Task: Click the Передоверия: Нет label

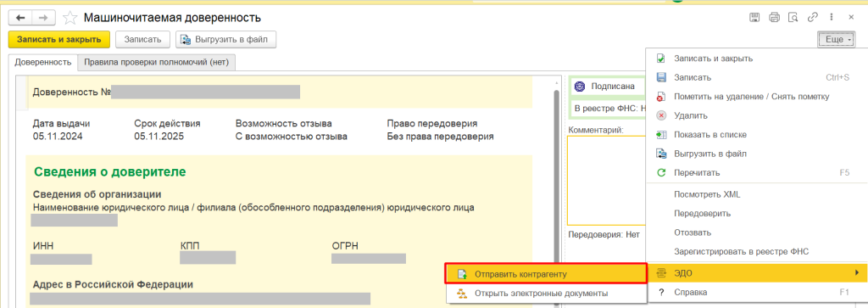Action: (604, 235)
